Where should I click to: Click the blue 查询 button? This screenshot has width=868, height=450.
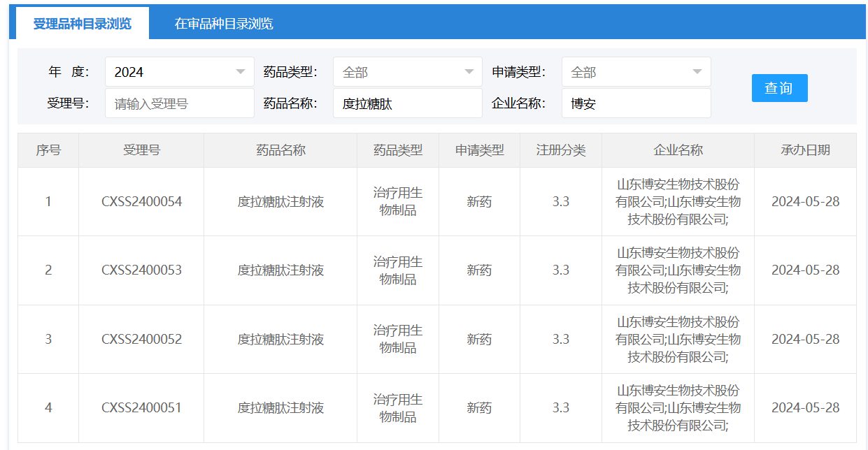779,88
